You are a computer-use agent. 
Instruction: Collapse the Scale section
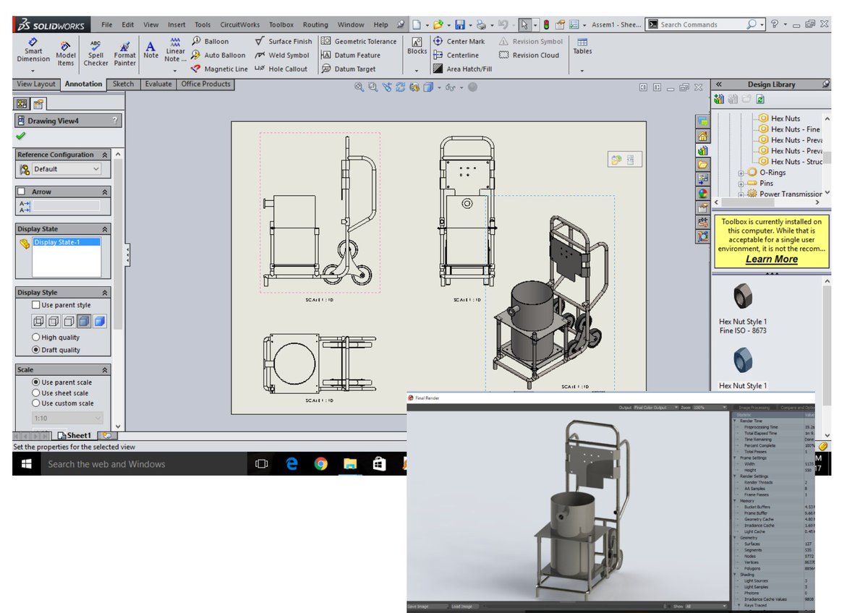(x=105, y=369)
